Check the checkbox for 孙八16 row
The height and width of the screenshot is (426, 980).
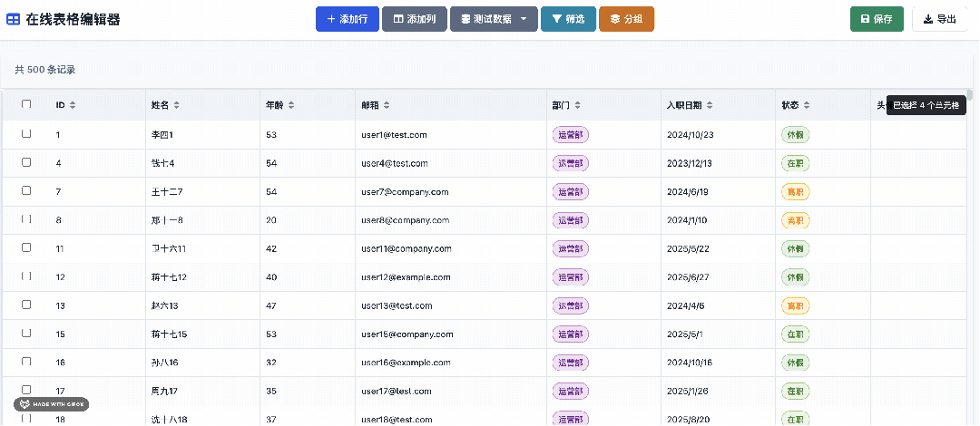[26, 362]
